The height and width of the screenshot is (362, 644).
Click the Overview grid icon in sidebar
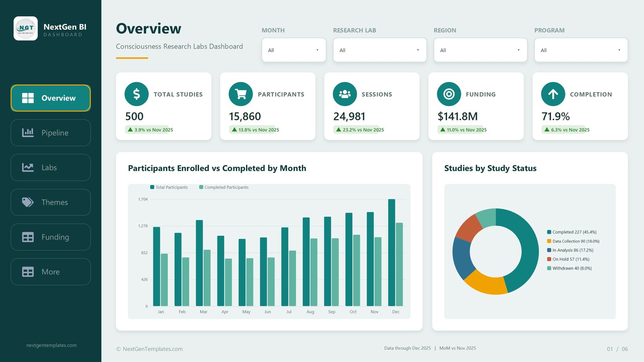[28, 98]
